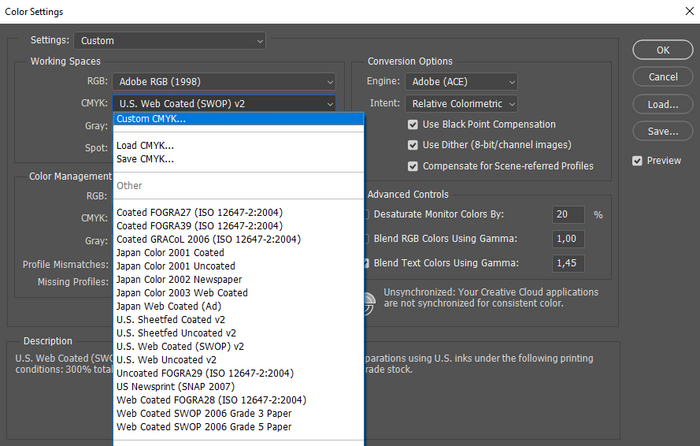Open the conversion Engine dropdown
This screenshot has height=446, width=700.
pos(461,81)
